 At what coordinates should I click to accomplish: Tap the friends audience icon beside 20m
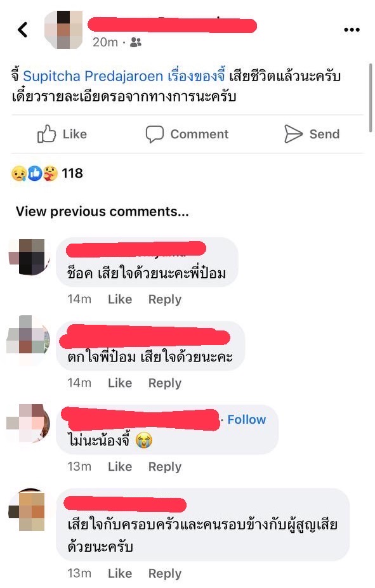(136, 42)
